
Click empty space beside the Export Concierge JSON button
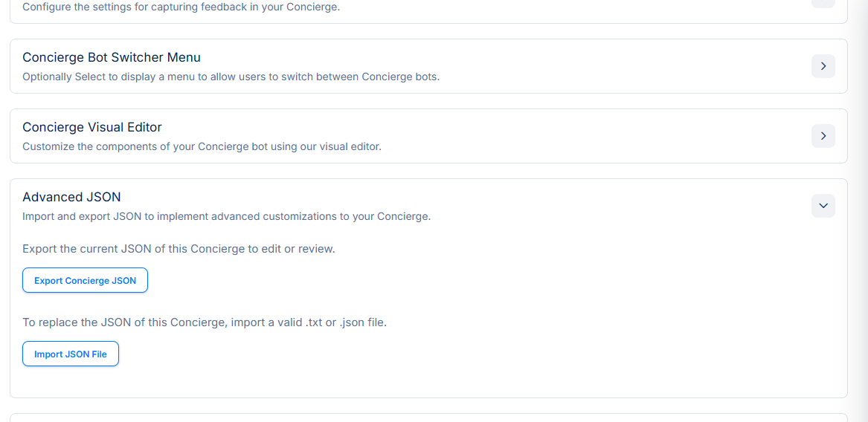coord(372,281)
